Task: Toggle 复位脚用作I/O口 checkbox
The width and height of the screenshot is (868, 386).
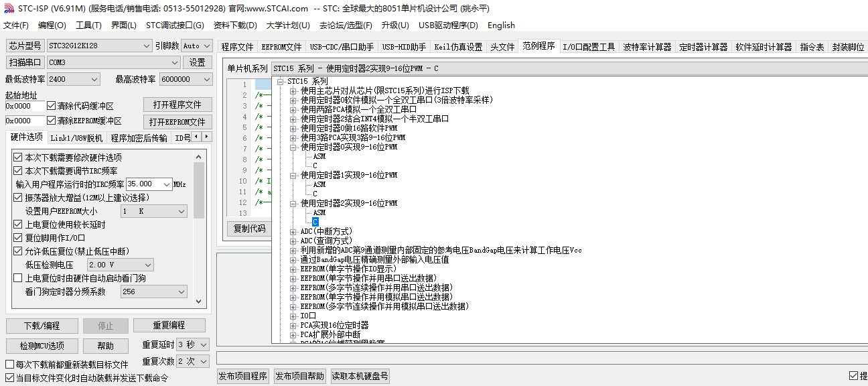Action: tap(18, 238)
